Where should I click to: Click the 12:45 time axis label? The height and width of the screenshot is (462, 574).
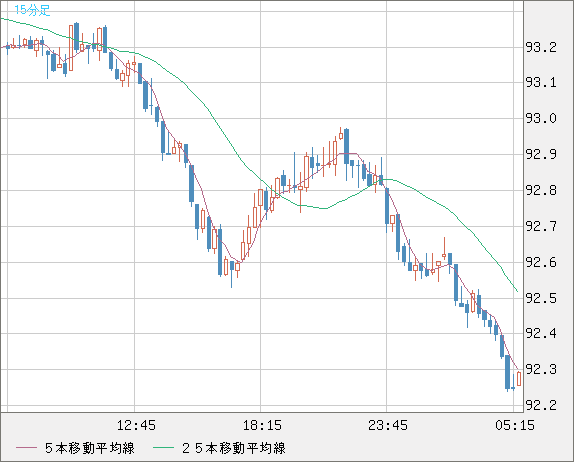[x=136, y=425]
